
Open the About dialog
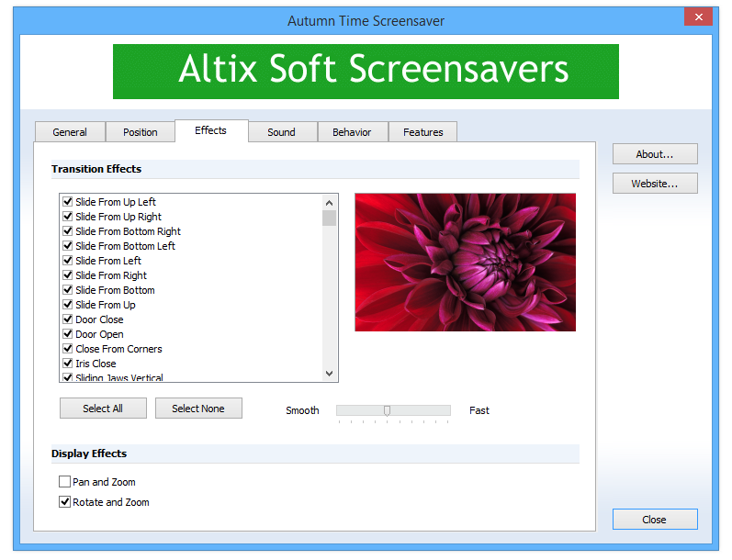655,154
